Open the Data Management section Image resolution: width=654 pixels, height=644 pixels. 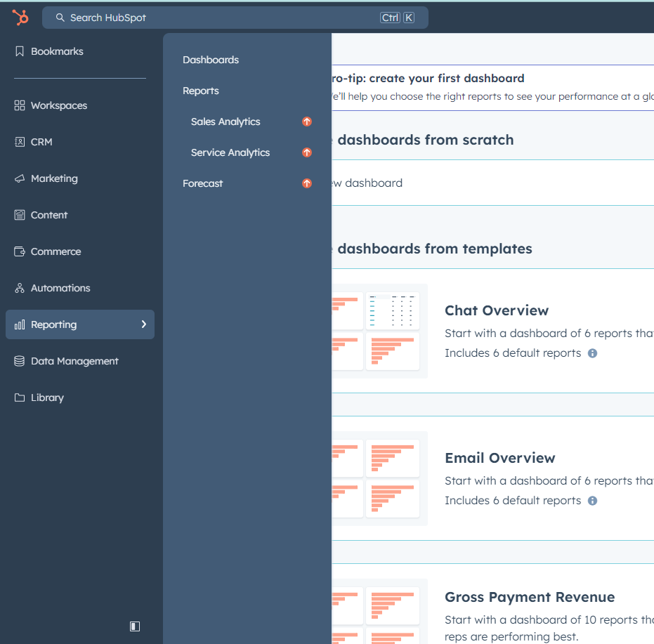(x=74, y=361)
